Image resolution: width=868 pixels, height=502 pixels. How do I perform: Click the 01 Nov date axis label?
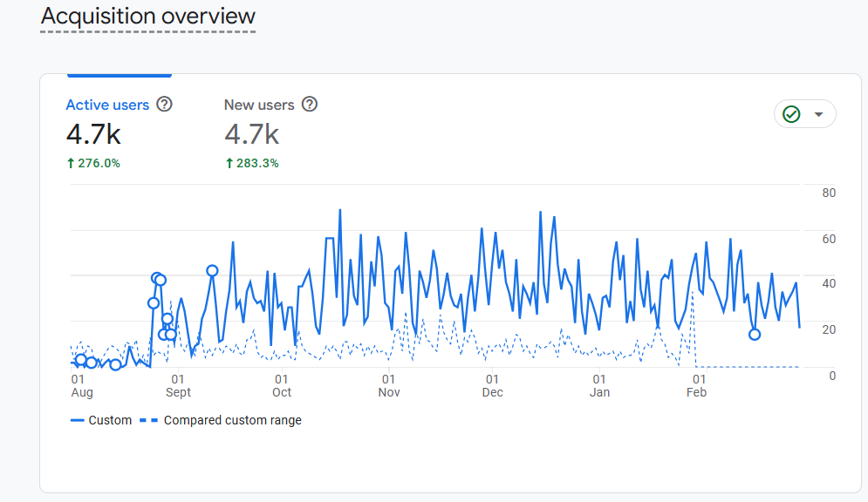pyautogui.click(x=388, y=386)
